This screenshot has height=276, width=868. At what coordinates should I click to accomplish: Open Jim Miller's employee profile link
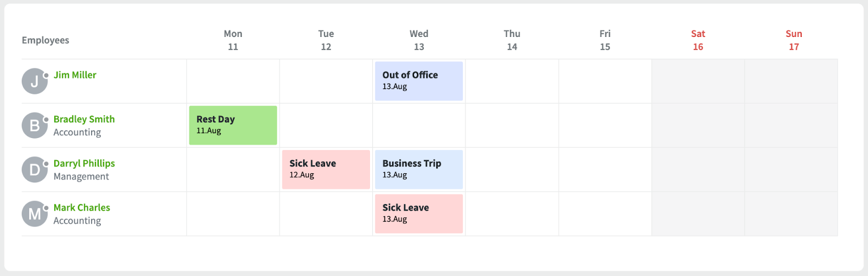[x=75, y=75]
